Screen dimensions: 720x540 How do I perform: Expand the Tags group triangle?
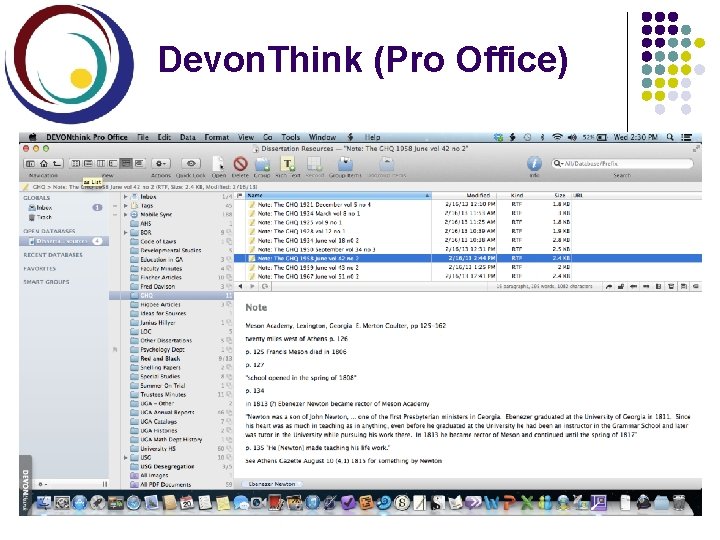[x=125, y=206]
